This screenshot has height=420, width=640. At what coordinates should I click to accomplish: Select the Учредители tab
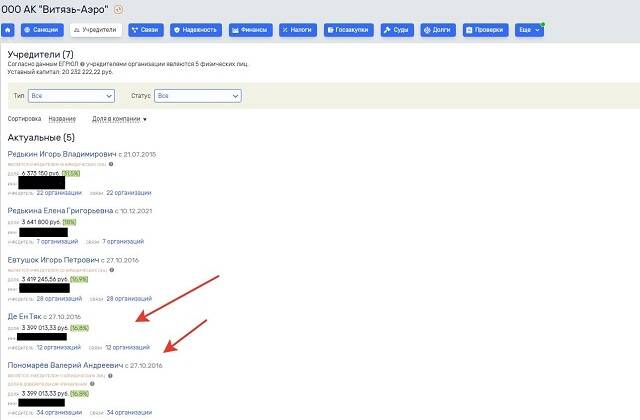pos(96,30)
